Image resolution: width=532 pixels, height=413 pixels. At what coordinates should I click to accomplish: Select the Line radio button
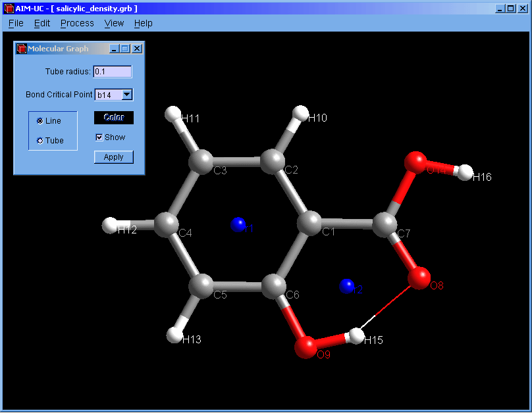click(40, 121)
